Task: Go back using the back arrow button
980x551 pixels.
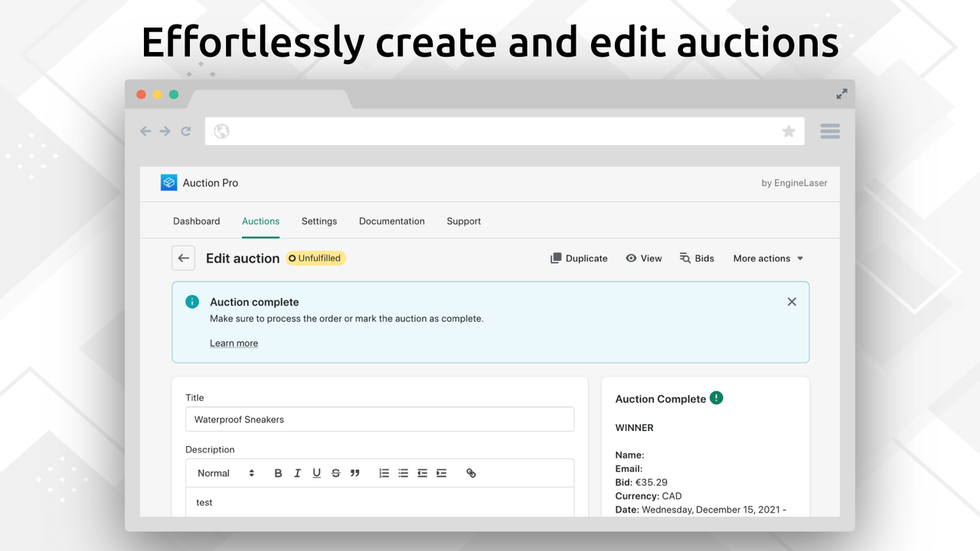Action: click(183, 258)
